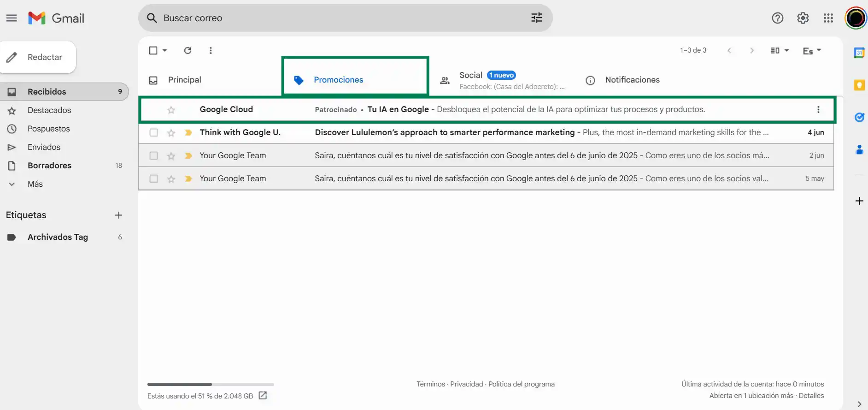Select the 2 jun Google Team checkbox
The image size is (868, 410).
coord(153,155)
